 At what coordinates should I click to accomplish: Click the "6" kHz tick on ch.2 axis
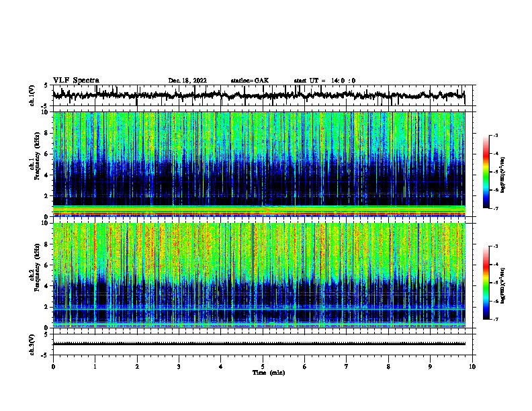pos(47,265)
